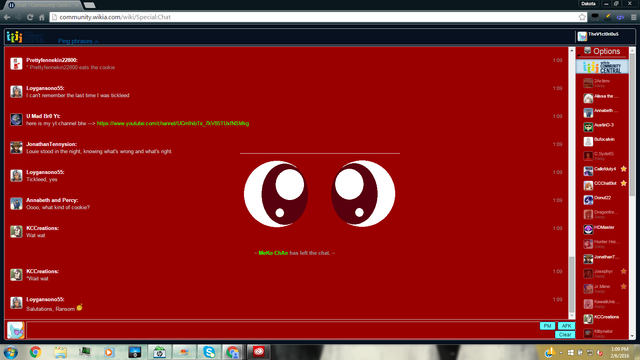The width and height of the screenshot is (640, 360).
Task: Open Adobe Creative Cloud from the taskbar
Action: [x=258, y=352]
